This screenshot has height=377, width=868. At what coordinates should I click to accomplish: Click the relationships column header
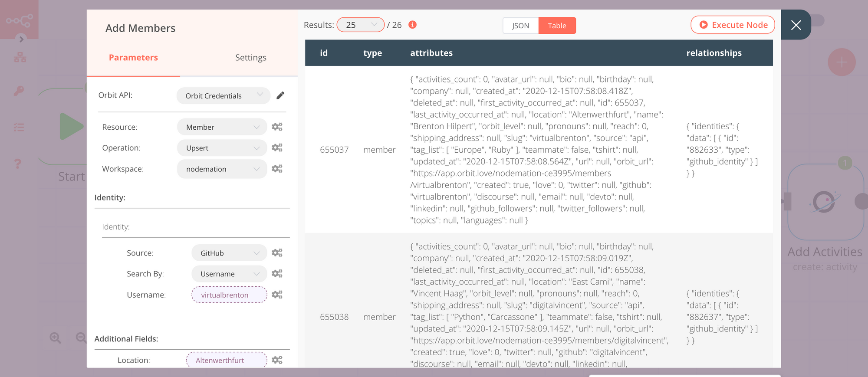[x=714, y=53]
